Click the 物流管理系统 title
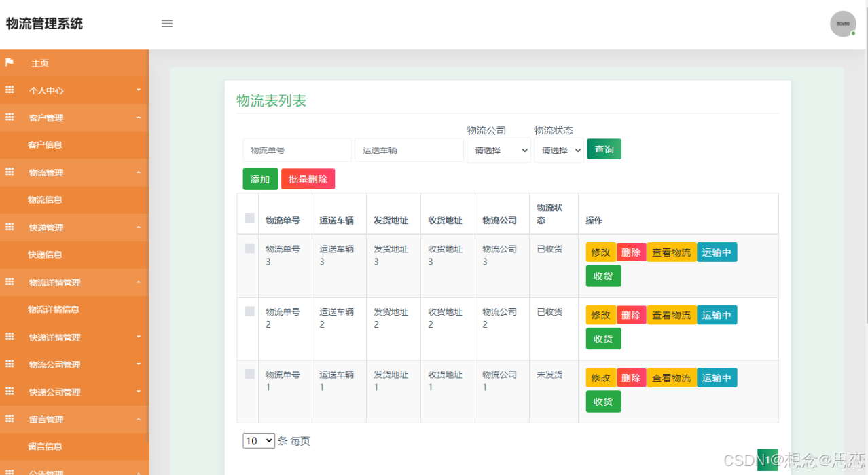868x475 pixels. (44, 24)
